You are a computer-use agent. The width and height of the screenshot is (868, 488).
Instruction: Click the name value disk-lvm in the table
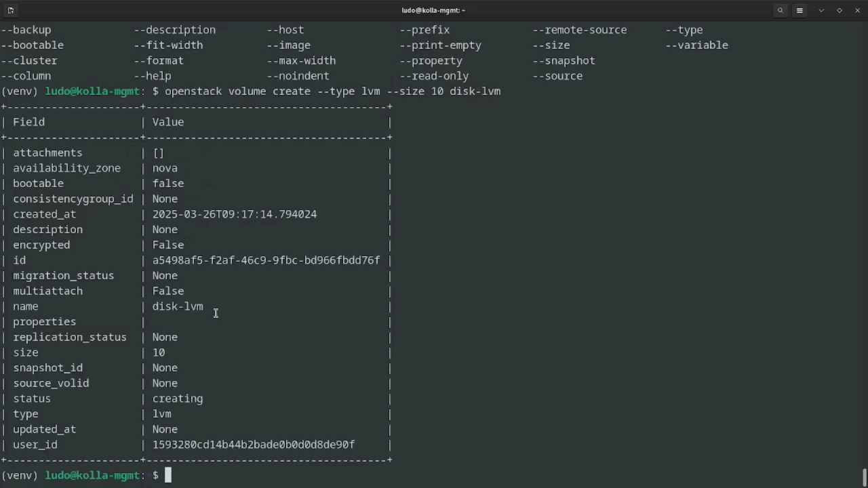click(177, 306)
